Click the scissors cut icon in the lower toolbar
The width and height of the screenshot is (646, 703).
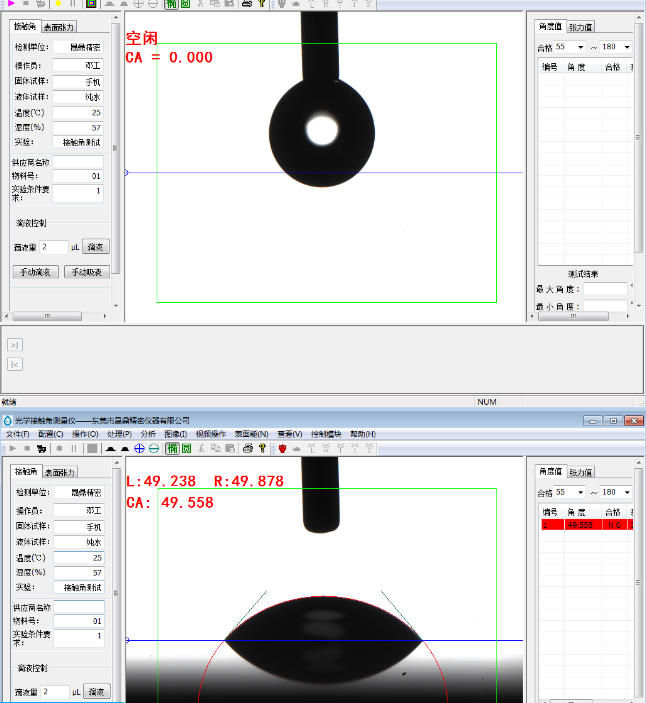[201, 448]
